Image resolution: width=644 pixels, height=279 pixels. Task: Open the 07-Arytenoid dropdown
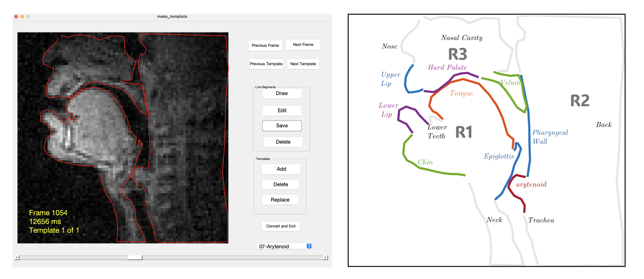[284, 246]
